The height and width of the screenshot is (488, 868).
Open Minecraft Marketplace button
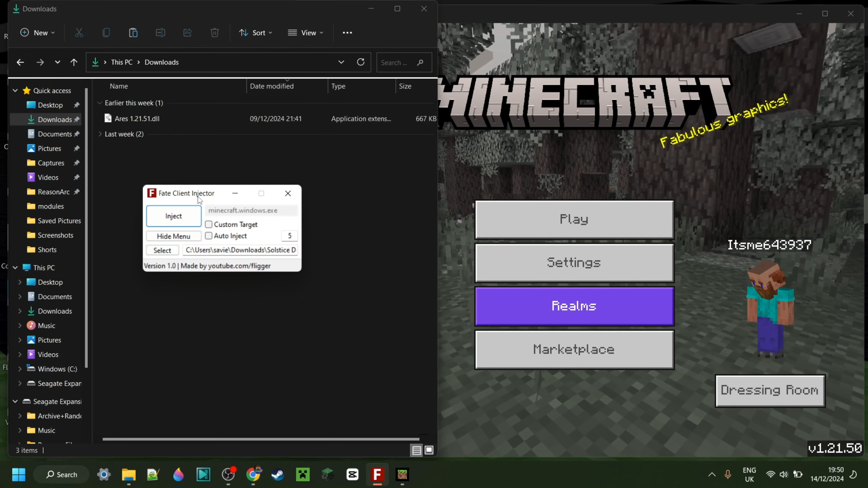574,350
